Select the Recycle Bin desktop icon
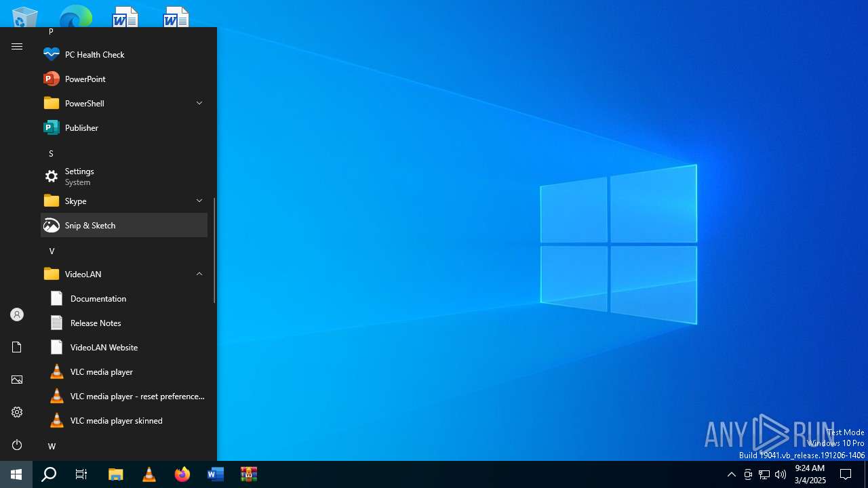This screenshot has height=488, width=868. [x=25, y=17]
